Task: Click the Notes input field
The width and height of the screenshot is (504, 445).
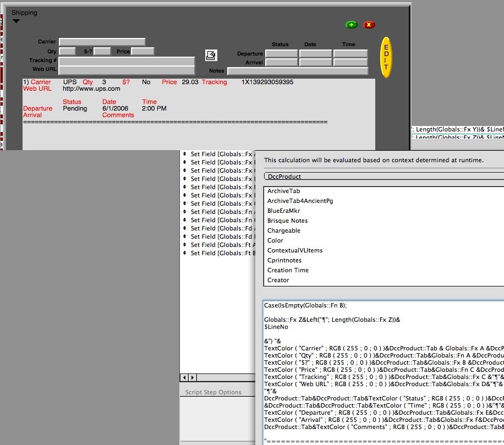Action: (297, 71)
